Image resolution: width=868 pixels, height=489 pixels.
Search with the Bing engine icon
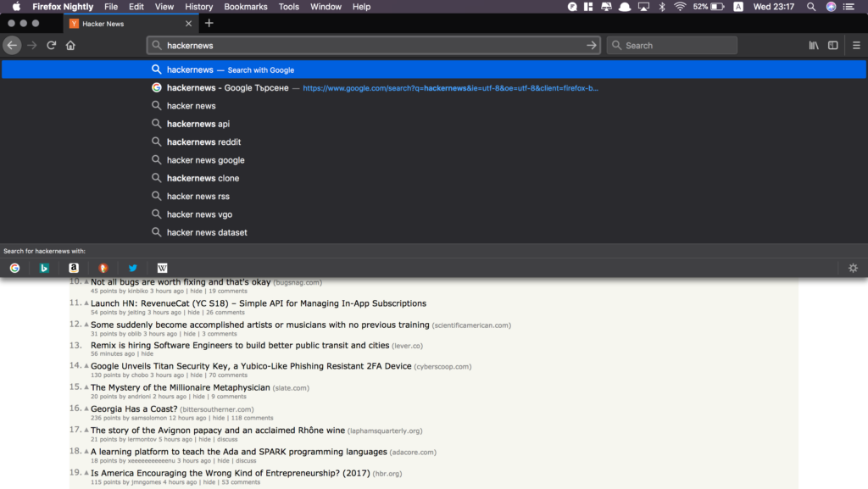pyautogui.click(x=44, y=268)
